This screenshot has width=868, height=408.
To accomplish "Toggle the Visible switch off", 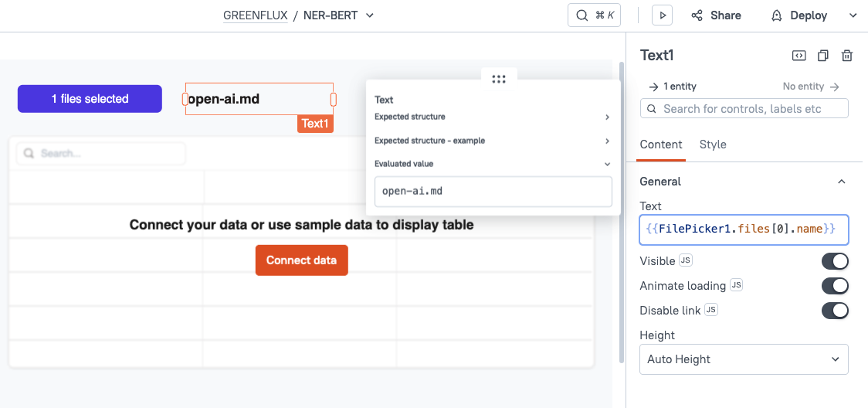I will click(835, 261).
